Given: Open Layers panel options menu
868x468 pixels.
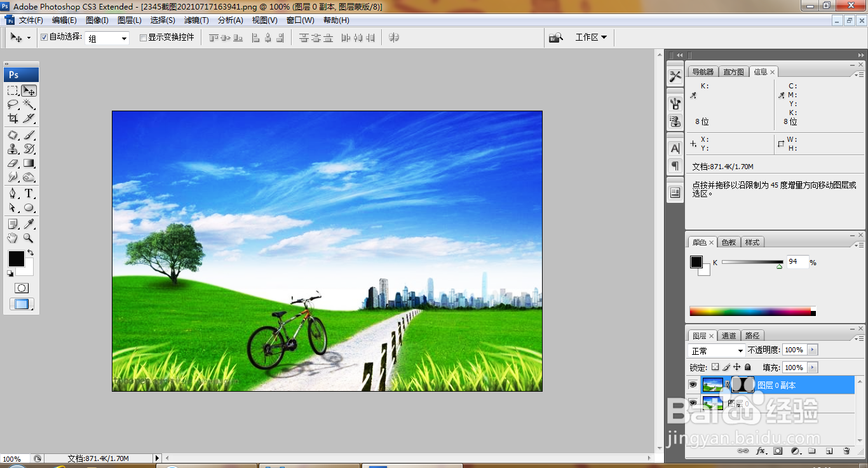Looking at the screenshot, I should [859, 338].
